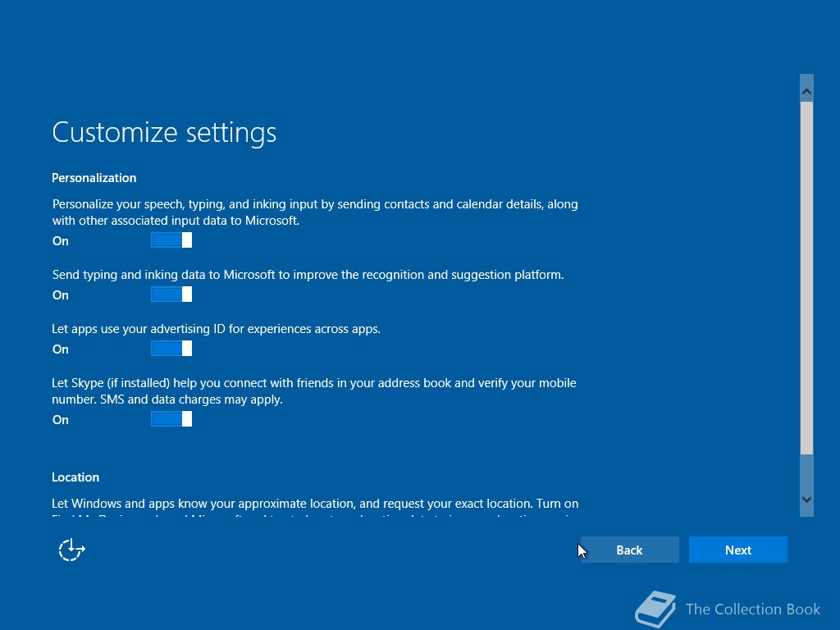Turn off speech, typing, and inking personalization toggle
This screenshot has height=630, width=840.
pyautogui.click(x=171, y=240)
